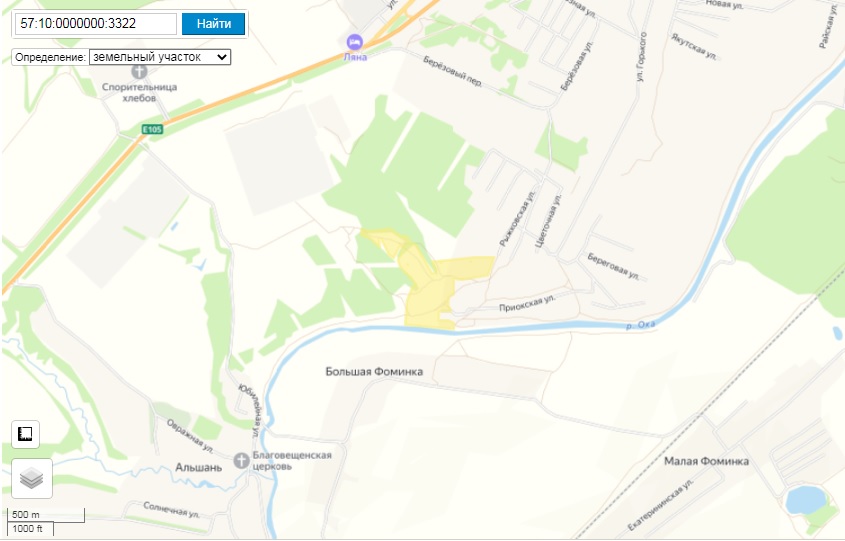Open the земельный участок type dropdown
Viewport: 845px width, 541px height.
click(x=160, y=57)
